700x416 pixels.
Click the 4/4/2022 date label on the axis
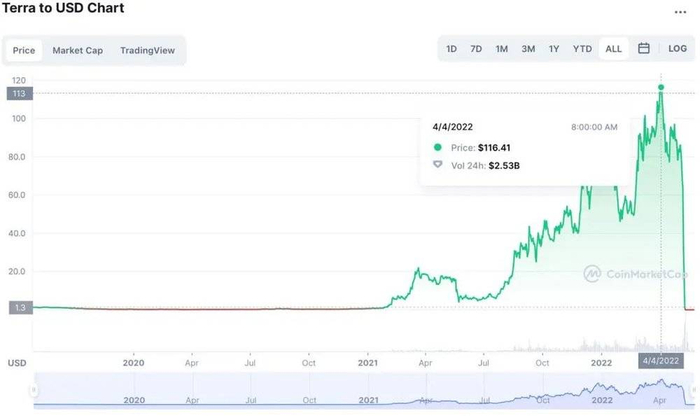[x=660, y=361]
